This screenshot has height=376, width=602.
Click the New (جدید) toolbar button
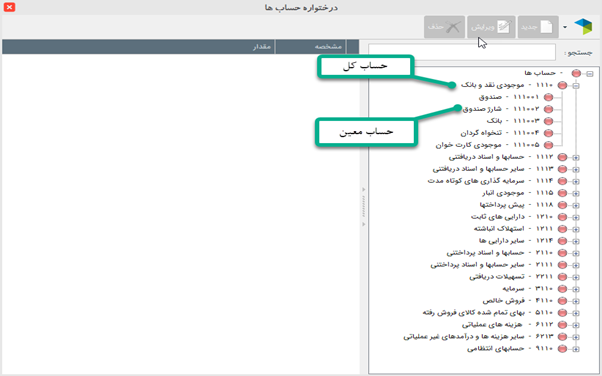[x=538, y=27]
